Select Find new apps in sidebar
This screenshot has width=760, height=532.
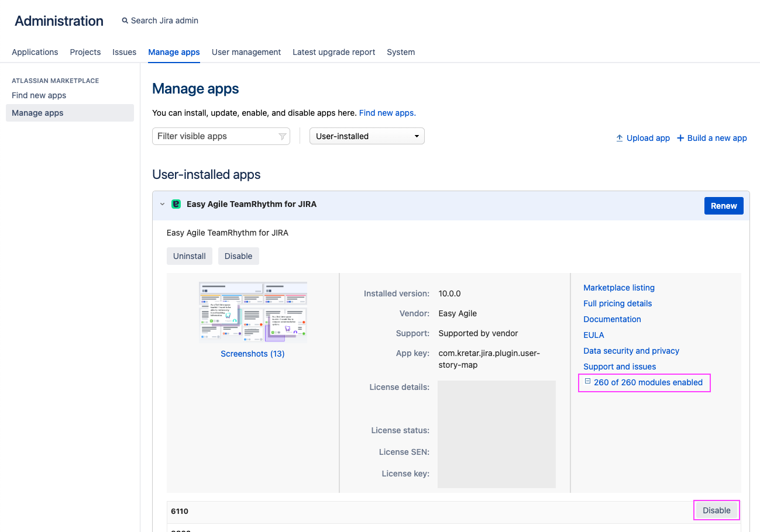[39, 95]
